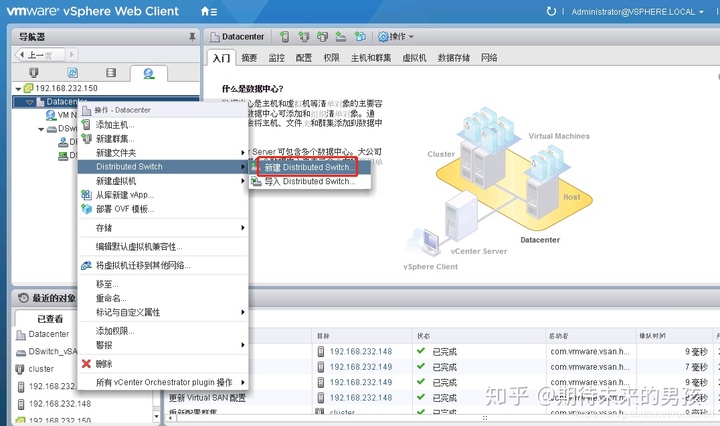Image resolution: width=720 pixels, height=426 pixels.
Task: Click Datacenter in recent objects list
Action: click(48, 334)
